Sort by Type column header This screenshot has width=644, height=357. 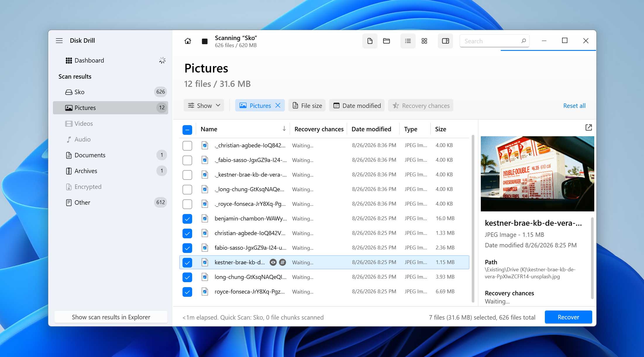coord(411,129)
